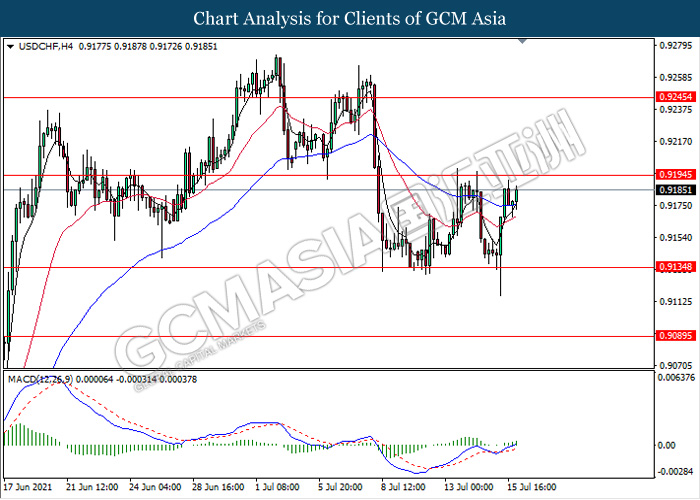Screen dimensions: 700x500
Task: Click the MACD zero level 0.00 label
Action: point(667,446)
